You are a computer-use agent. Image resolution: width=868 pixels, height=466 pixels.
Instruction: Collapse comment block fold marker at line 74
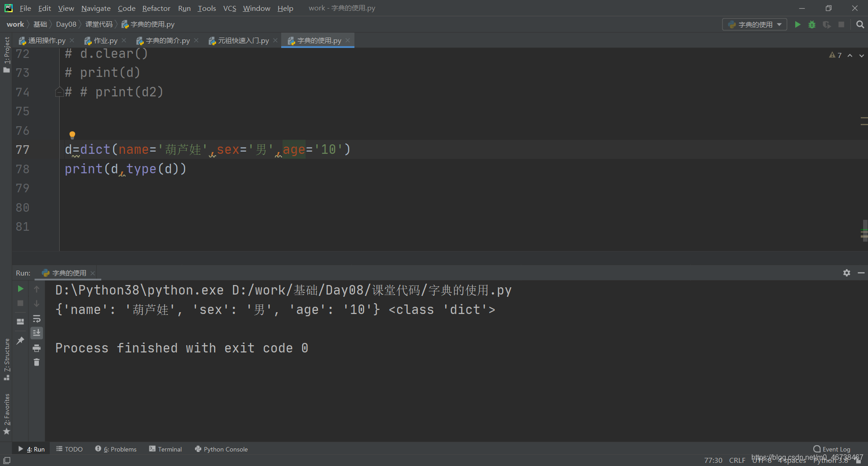point(59,92)
